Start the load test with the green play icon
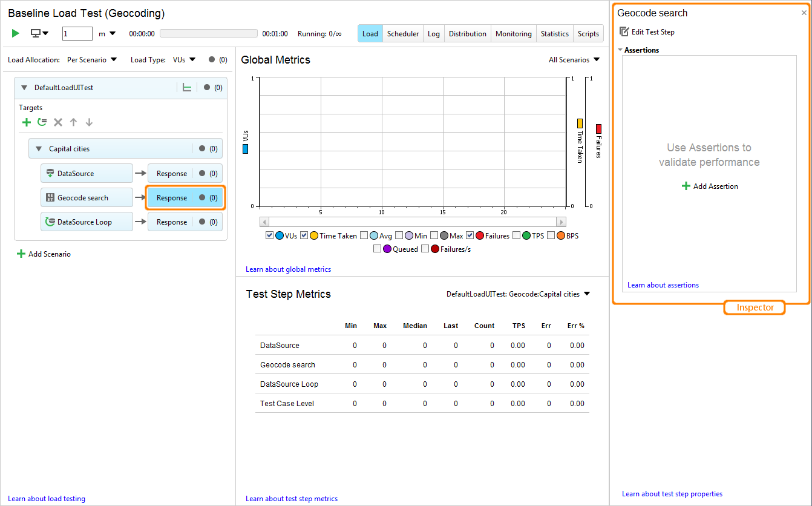Screen dimensions: 812x506 (x=15, y=33)
